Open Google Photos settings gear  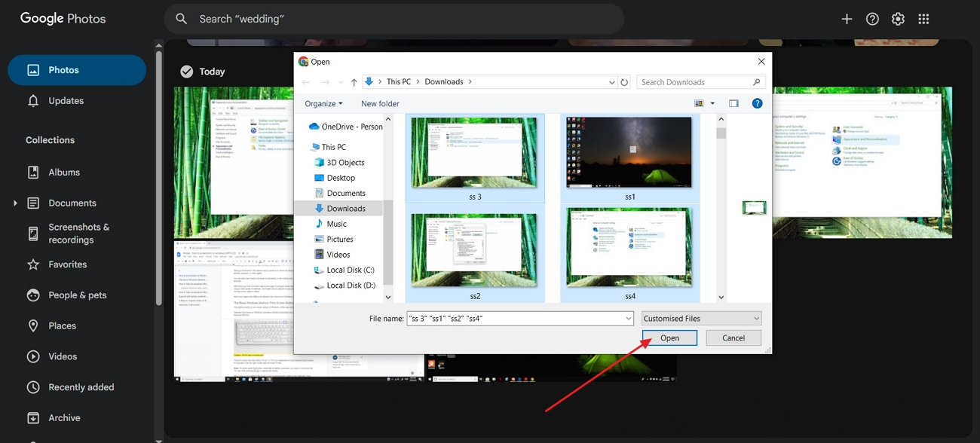pos(898,19)
